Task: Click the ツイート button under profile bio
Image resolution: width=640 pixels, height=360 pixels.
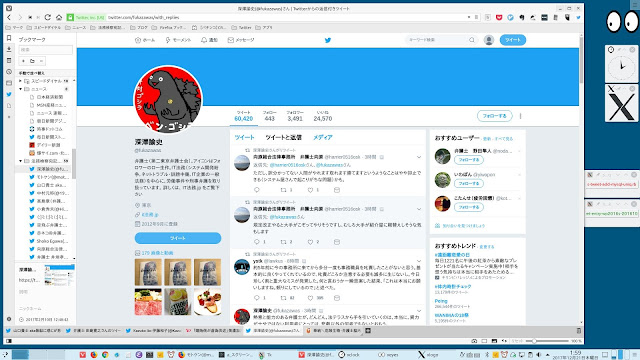Action: (178, 238)
